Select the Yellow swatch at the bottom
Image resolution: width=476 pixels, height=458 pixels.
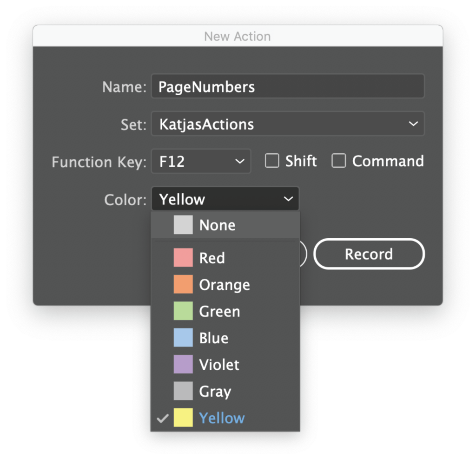[182, 418]
